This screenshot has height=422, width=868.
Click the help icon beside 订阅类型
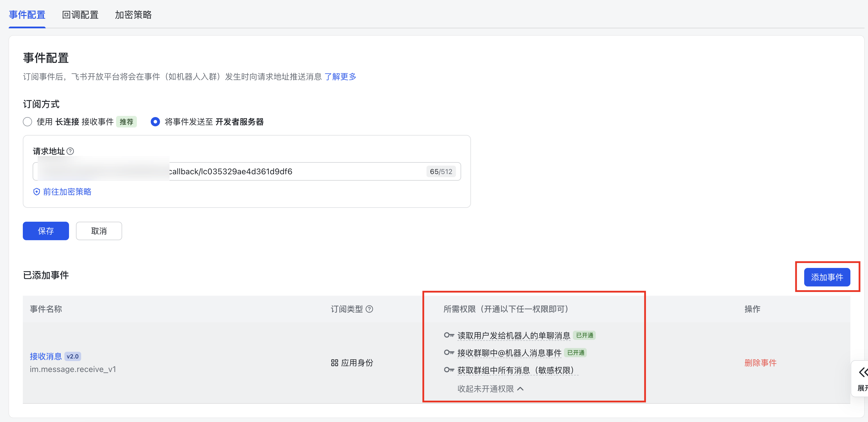tap(369, 309)
